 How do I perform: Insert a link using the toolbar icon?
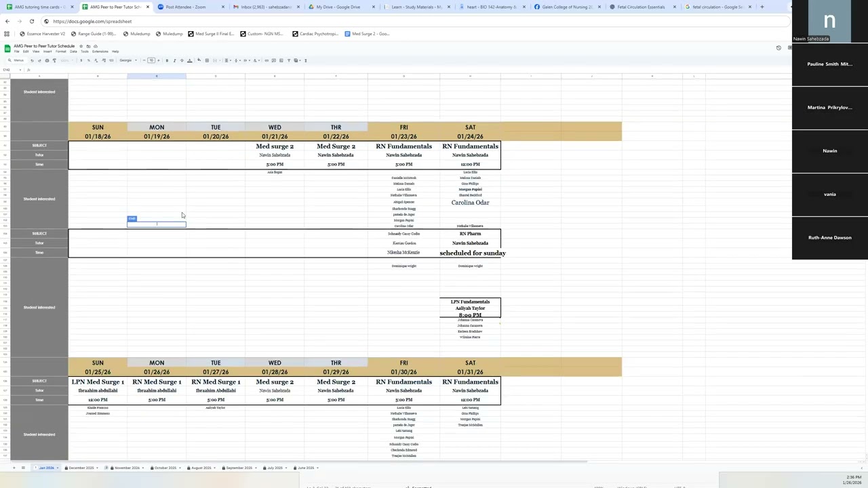point(267,60)
